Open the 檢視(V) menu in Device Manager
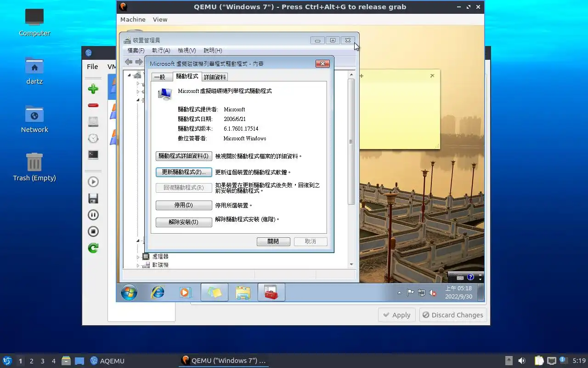Image resolution: width=588 pixels, height=368 pixels. click(x=187, y=51)
